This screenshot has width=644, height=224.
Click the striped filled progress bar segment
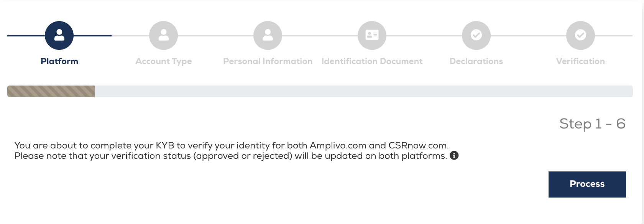tap(51, 91)
